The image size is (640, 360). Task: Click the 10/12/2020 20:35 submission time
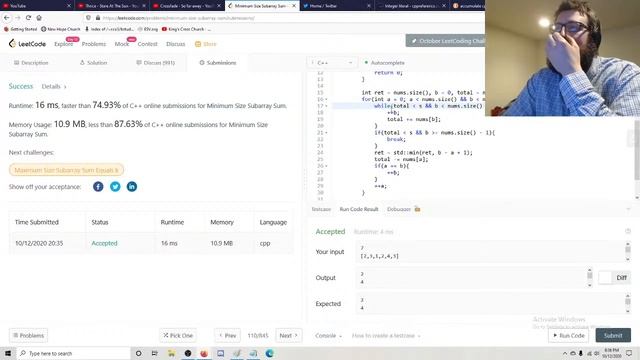[x=39, y=243]
